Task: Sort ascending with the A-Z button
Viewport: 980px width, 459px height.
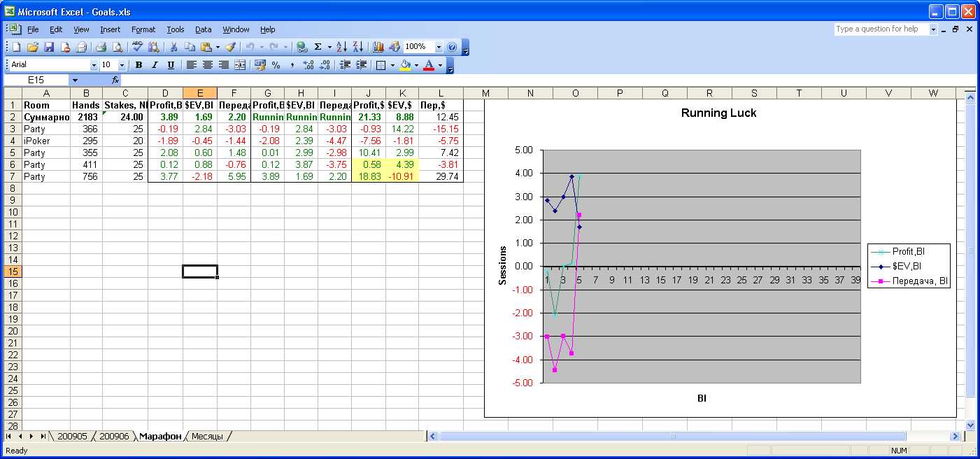Action: click(x=341, y=47)
